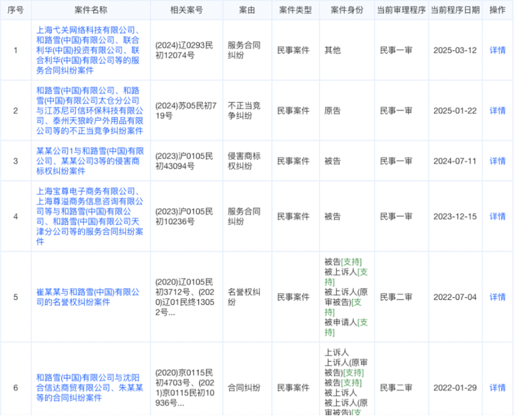Screen dimensions: 516x420
Task: Click date 2025-03-12
Action: coord(455,50)
